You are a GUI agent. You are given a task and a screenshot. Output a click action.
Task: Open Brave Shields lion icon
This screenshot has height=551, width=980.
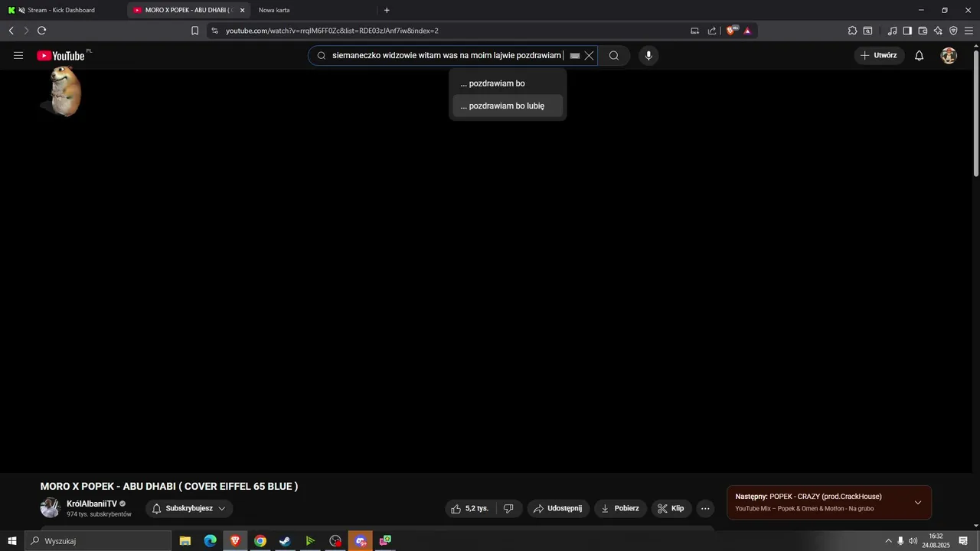(732, 31)
